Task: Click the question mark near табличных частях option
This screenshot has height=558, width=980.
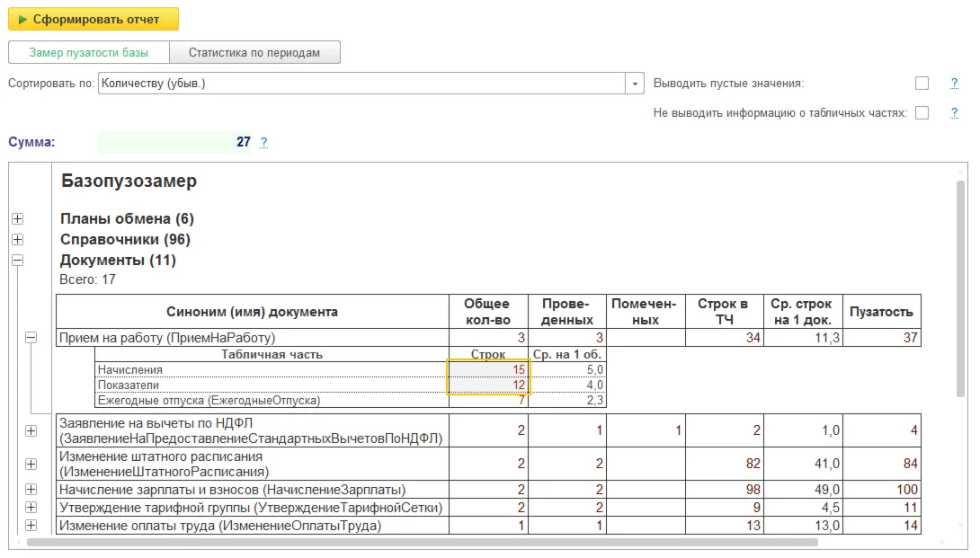Action: [953, 112]
